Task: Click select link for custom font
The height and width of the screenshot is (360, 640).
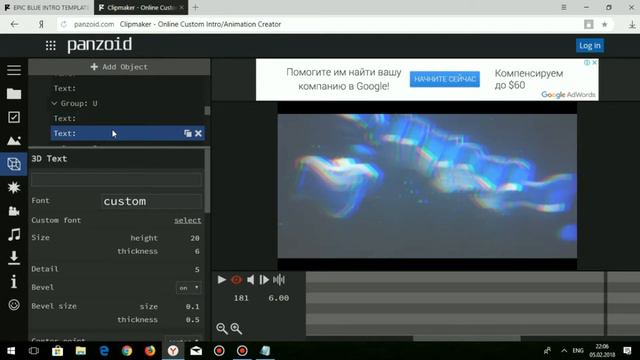Action: click(x=187, y=220)
